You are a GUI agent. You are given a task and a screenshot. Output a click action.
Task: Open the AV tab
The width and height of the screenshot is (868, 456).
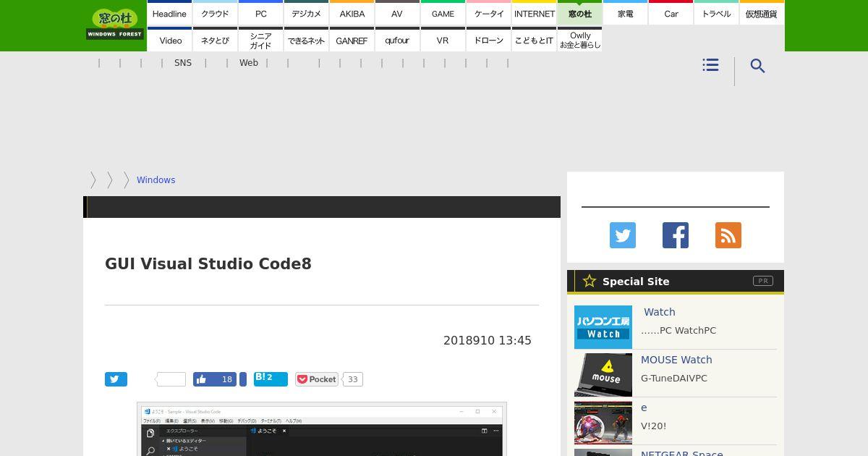click(397, 13)
